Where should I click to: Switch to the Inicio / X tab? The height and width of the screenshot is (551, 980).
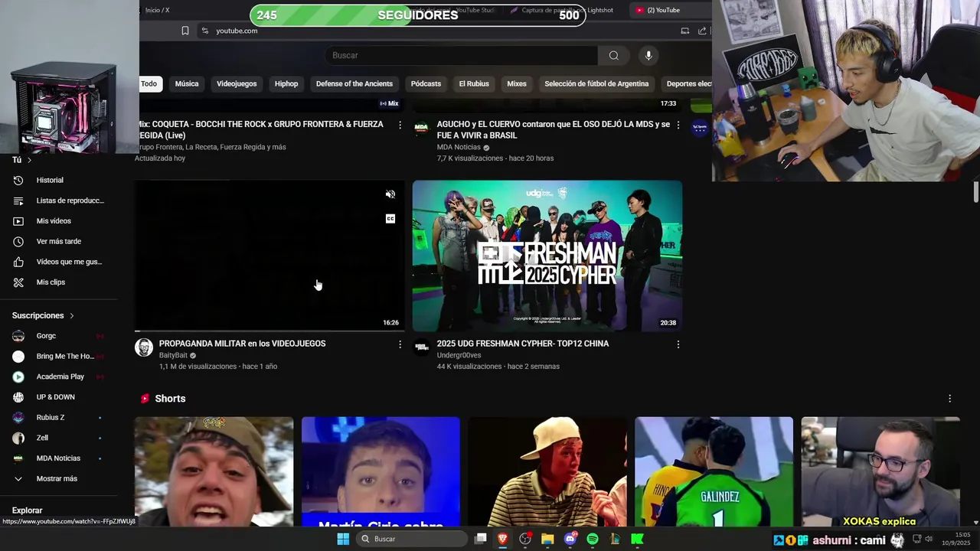pyautogui.click(x=157, y=10)
